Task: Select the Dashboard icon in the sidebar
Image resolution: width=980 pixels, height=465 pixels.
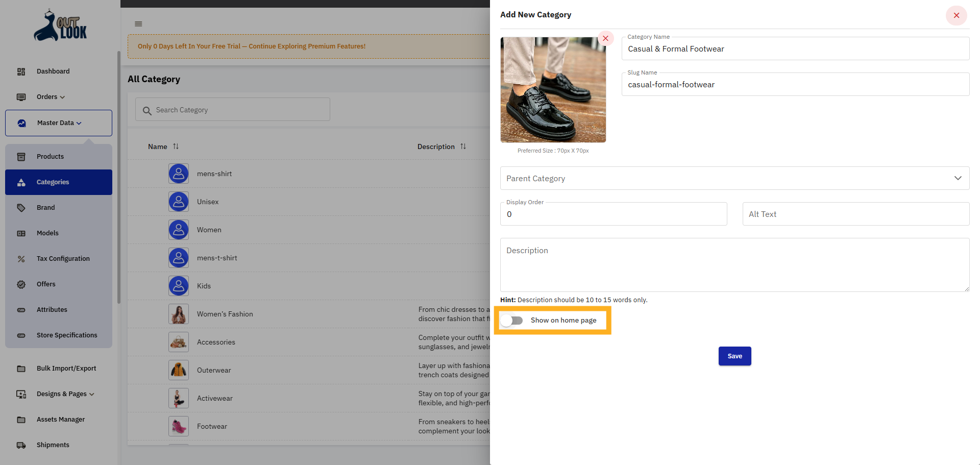Action: pos(21,71)
